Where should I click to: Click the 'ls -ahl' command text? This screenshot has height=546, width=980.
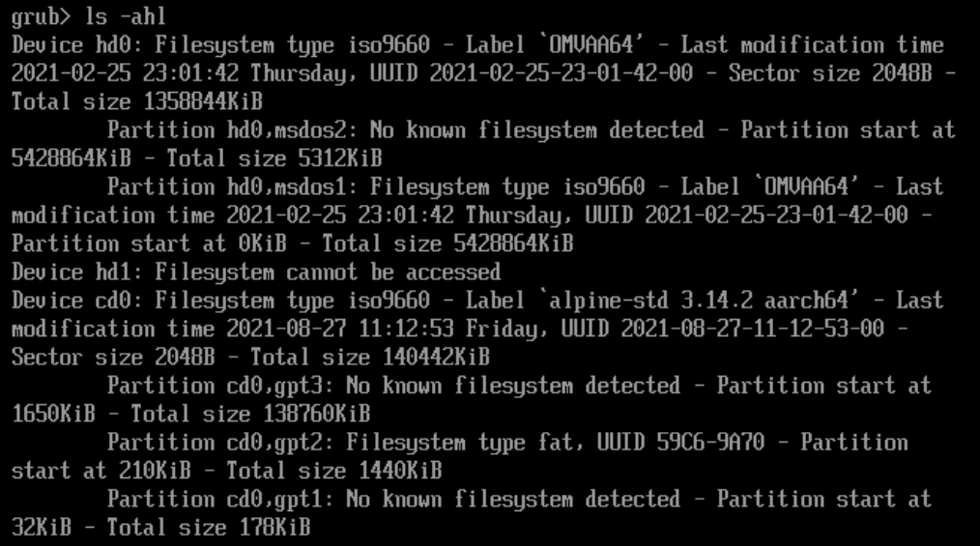(x=125, y=15)
